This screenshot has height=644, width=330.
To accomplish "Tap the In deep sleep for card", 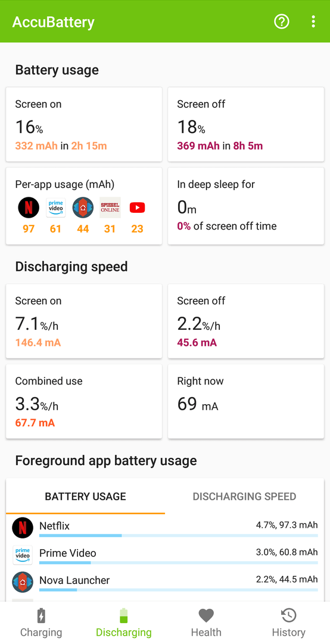I will (x=246, y=206).
